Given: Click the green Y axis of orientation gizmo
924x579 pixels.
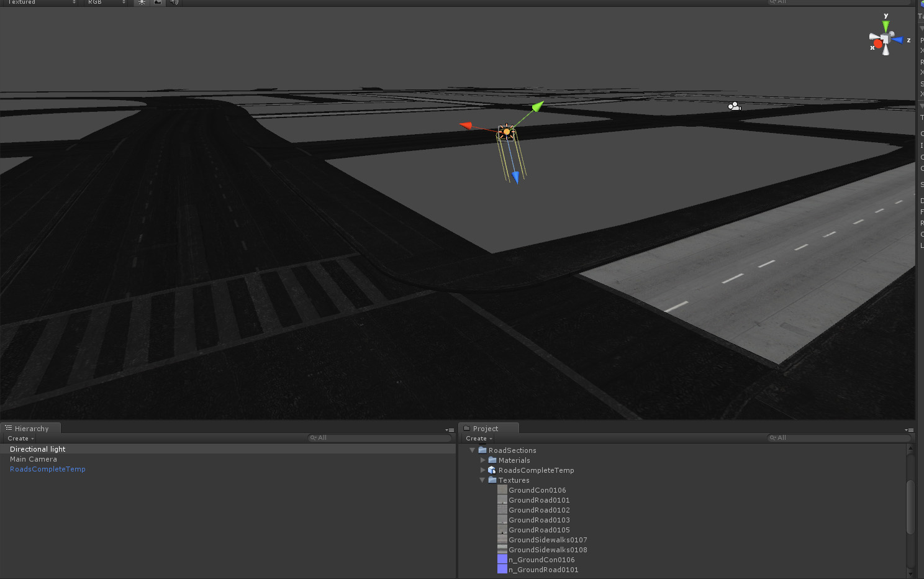Looking at the screenshot, I should (x=885, y=25).
